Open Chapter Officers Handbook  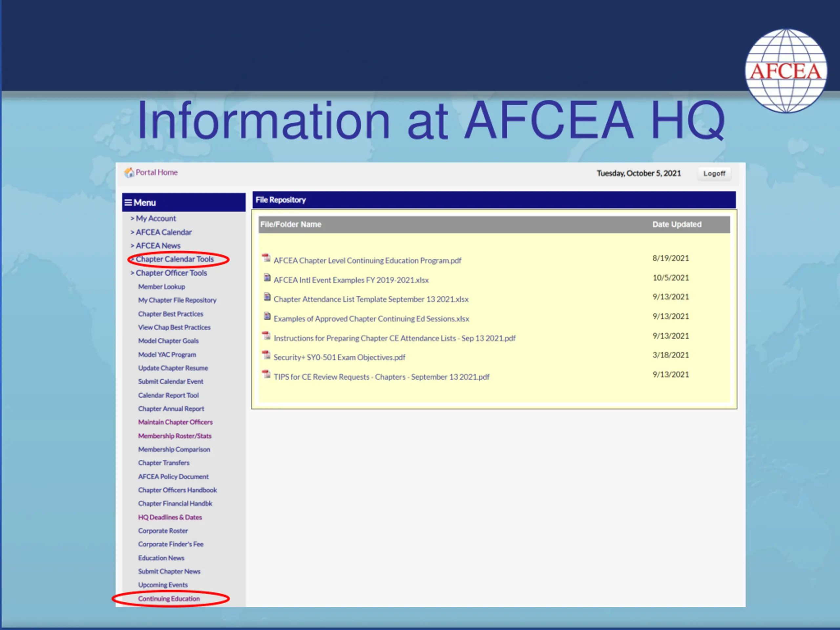(x=177, y=490)
